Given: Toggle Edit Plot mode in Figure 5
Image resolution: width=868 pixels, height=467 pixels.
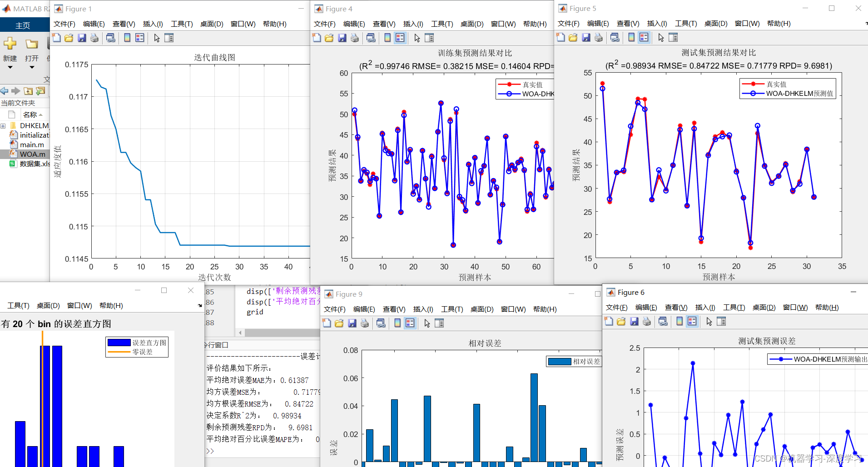Looking at the screenshot, I should 661,38.
